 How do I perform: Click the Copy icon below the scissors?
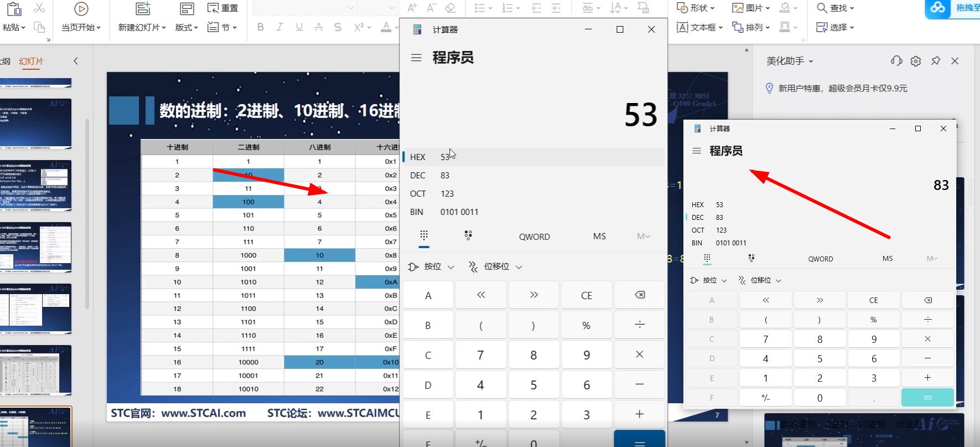click(39, 27)
